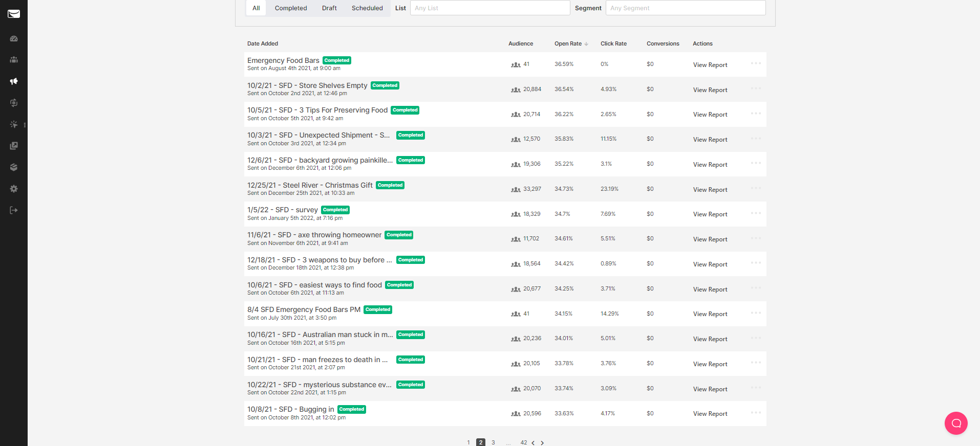Click the Conversions column header

click(663, 44)
